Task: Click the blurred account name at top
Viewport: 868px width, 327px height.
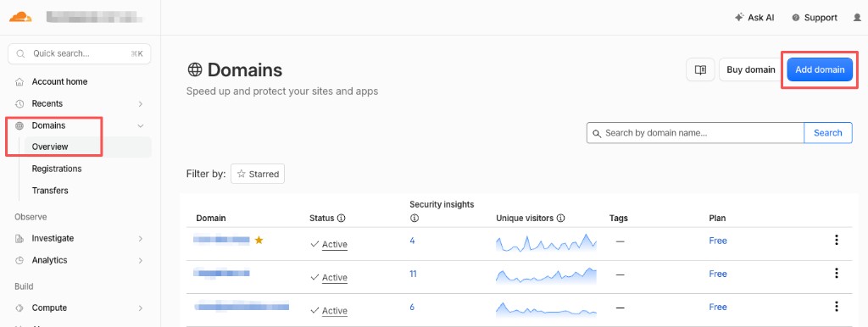Action: (95, 17)
